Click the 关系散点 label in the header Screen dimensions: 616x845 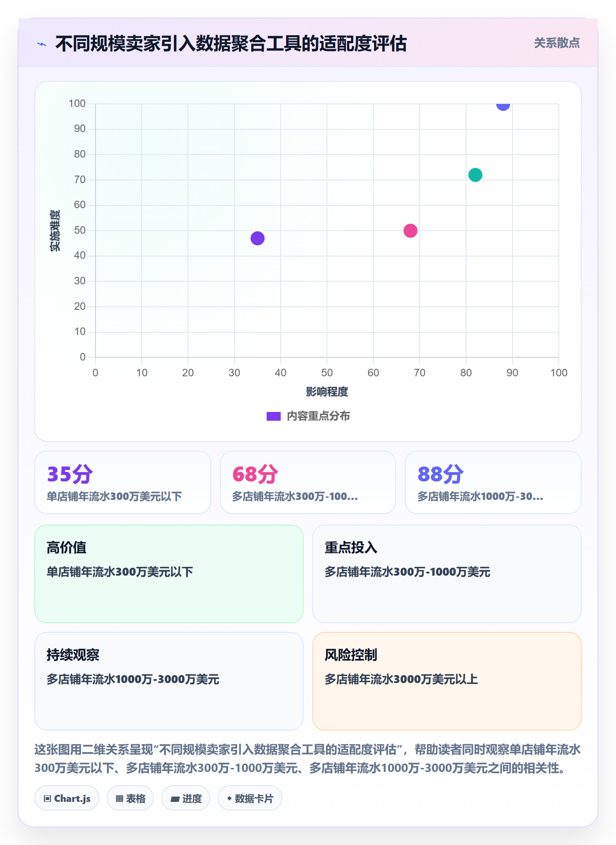pos(557,43)
